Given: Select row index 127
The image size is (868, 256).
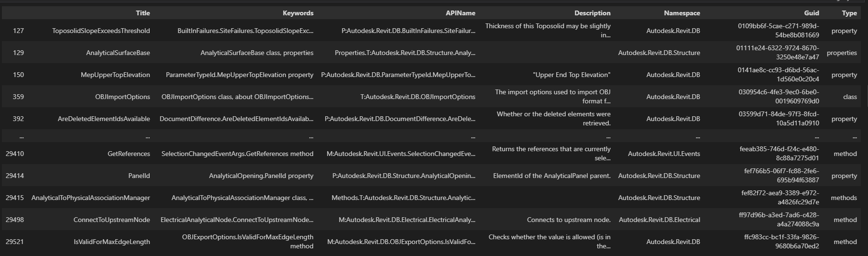Looking at the screenshot, I should click(18, 31).
